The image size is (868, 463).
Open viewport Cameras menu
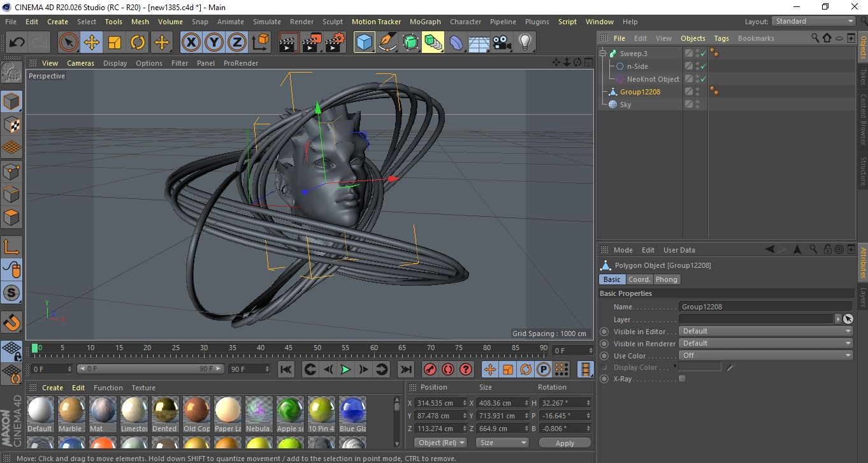pyautogui.click(x=80, y=63)
